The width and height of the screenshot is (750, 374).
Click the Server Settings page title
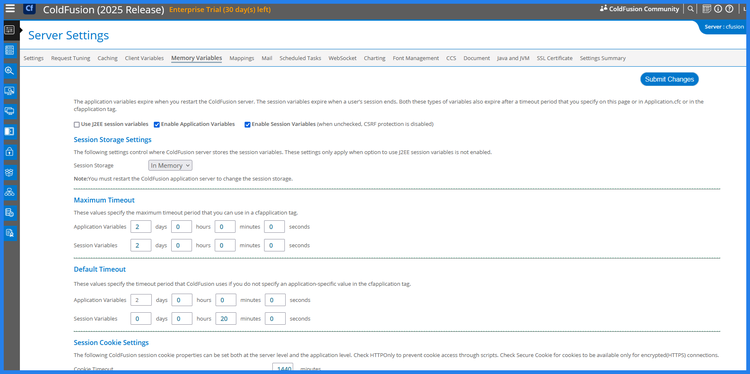(68, 35)
